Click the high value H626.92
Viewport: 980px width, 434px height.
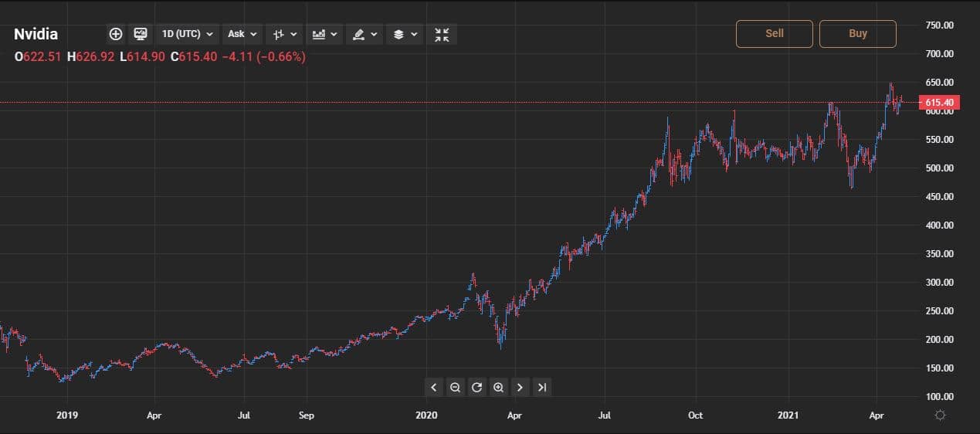90,57
